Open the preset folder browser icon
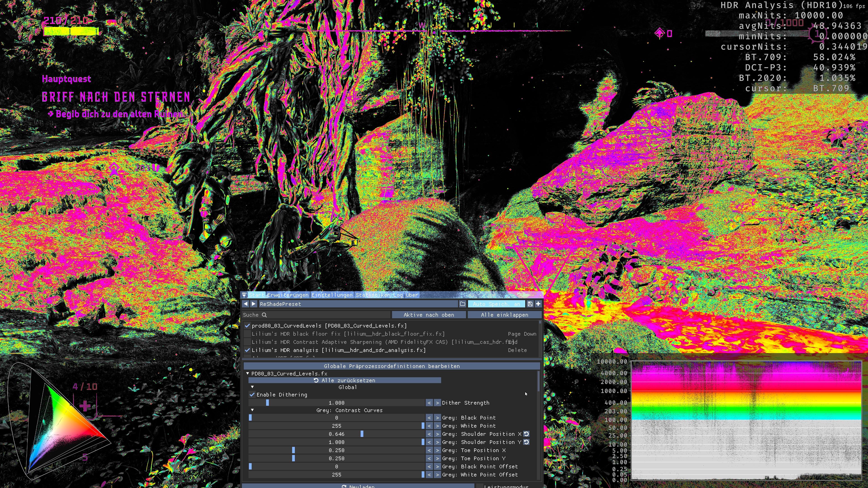 click(x=463, y=304)
